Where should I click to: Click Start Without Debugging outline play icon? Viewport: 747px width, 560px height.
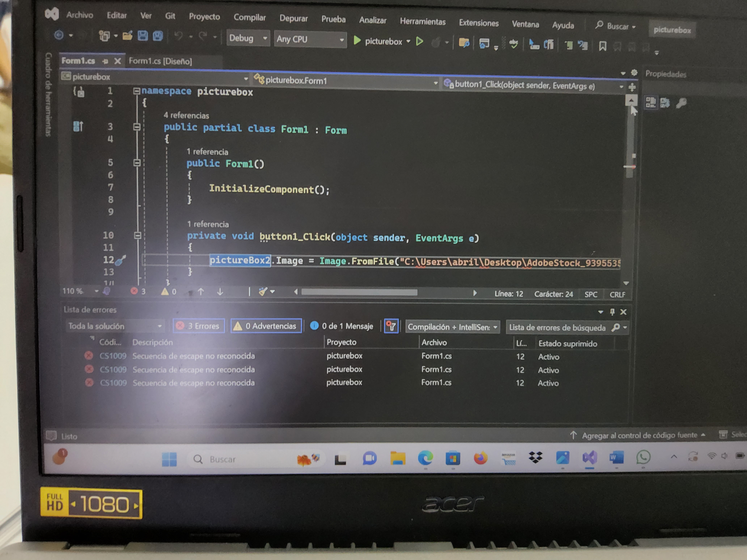click(x=419, y=41)
